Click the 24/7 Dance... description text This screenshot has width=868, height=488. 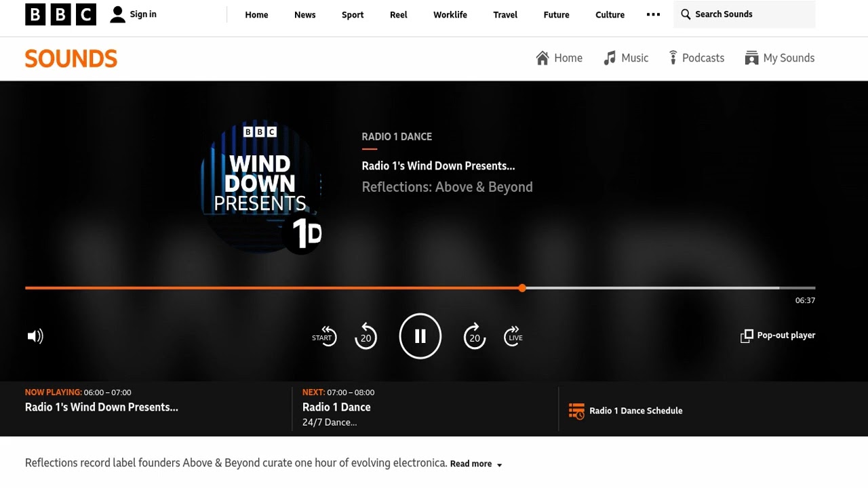pos(330,422)
